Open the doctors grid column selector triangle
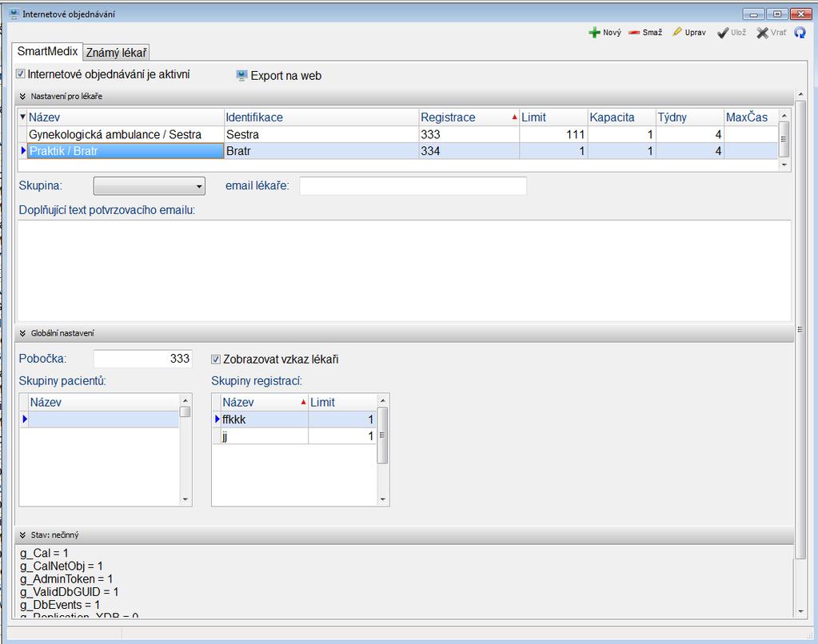This screenshot has width=818, height=644. pos(22,117)
